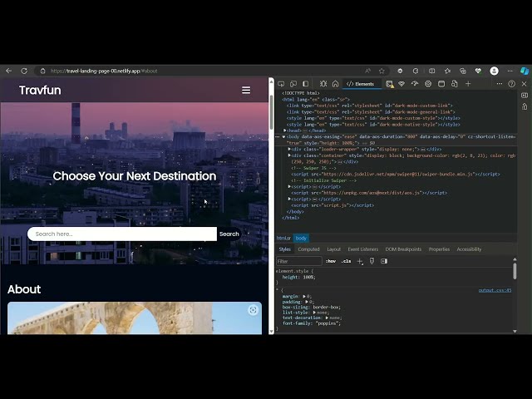The height and width of the screenshot is (399, 532).
Task: Open Customize and control DevTools menu
Action: [500, 84]
